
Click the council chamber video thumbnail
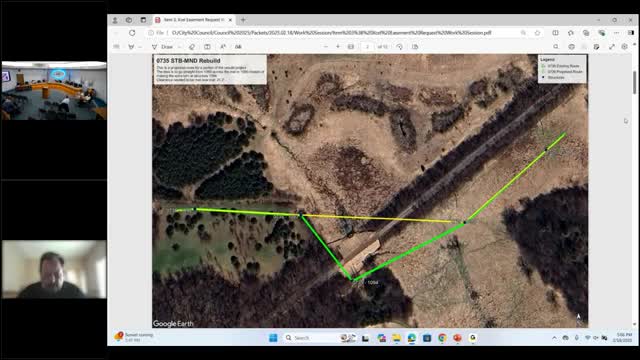tap(54, 91)
